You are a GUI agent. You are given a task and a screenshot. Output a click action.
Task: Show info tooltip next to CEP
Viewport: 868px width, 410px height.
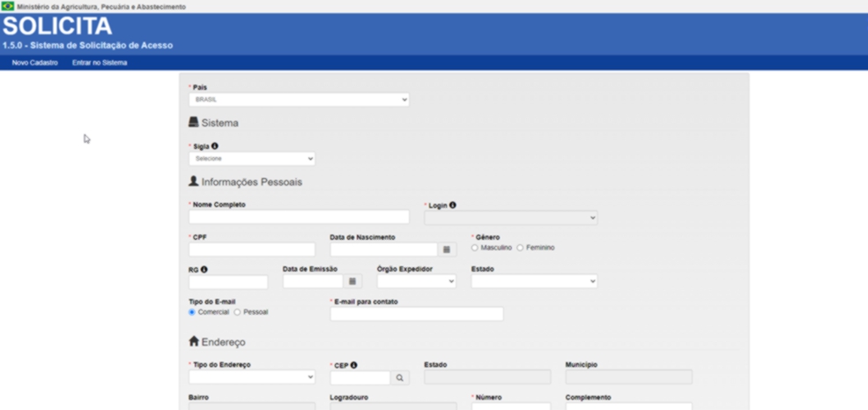click(353, 365)
